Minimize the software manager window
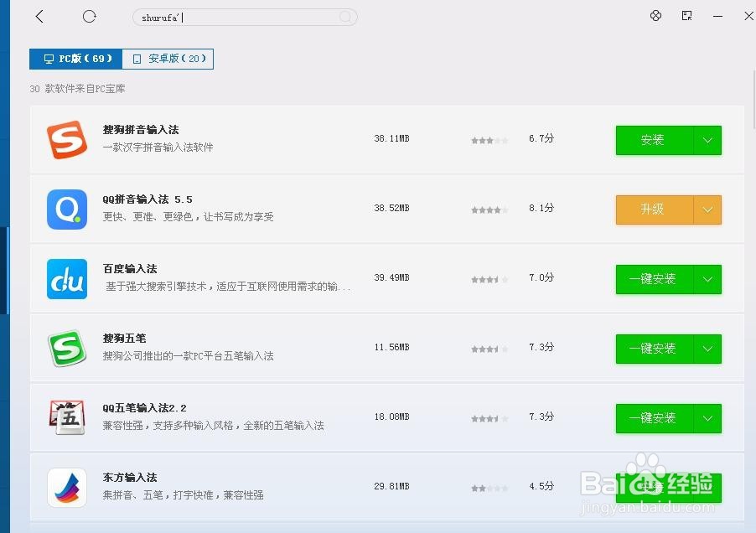This screenshot has width=756, height=533. pos(717,16)
